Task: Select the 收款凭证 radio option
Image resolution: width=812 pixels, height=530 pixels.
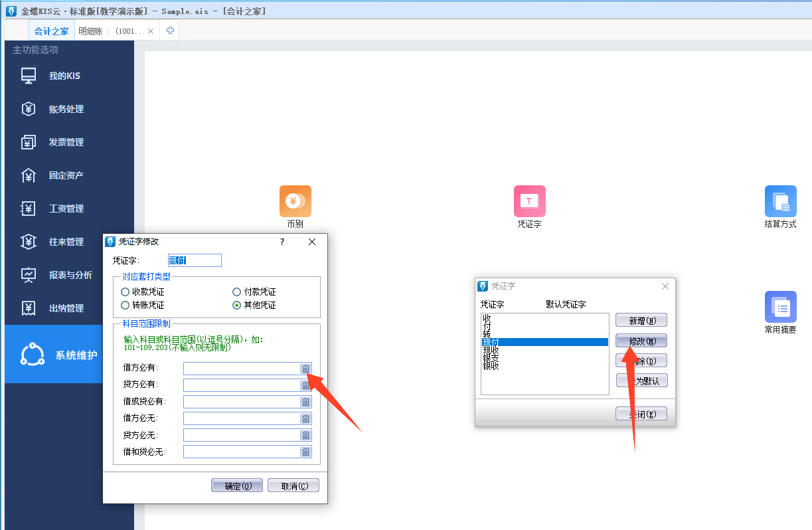Action: [x=125, y=292]
